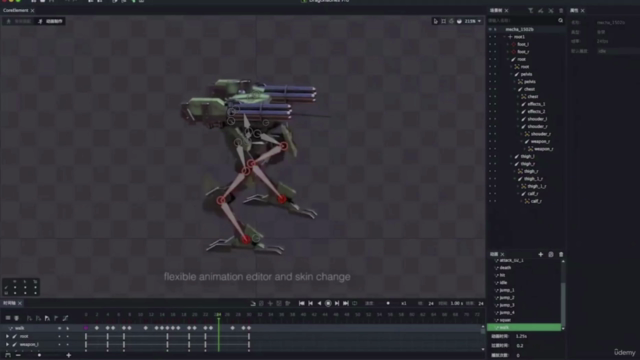Toggle visibility dot on root timeline row
This screenshot has height=360, width=640.
tap(60, 336)
